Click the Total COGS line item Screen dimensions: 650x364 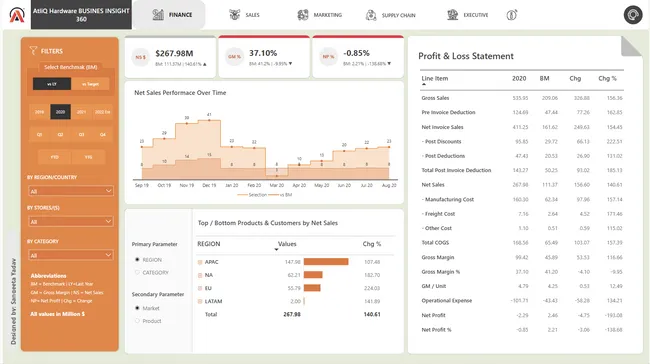click(x=435, y=243)
